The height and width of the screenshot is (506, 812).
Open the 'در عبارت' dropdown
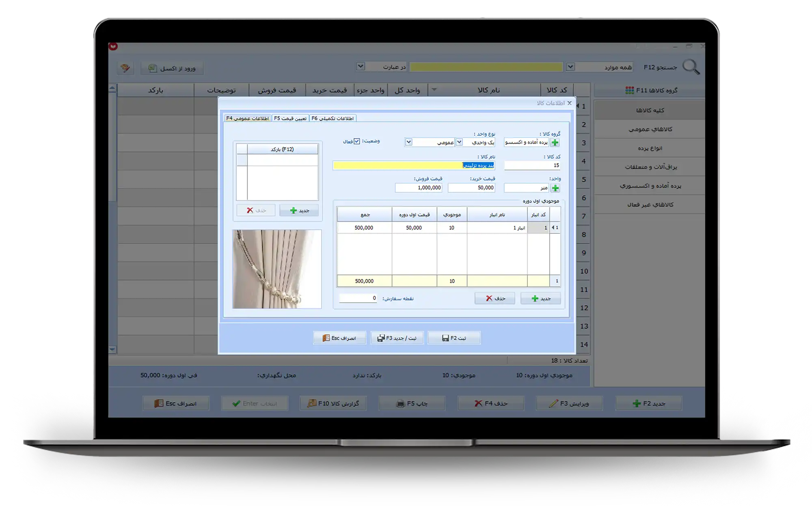click(360, 66)
